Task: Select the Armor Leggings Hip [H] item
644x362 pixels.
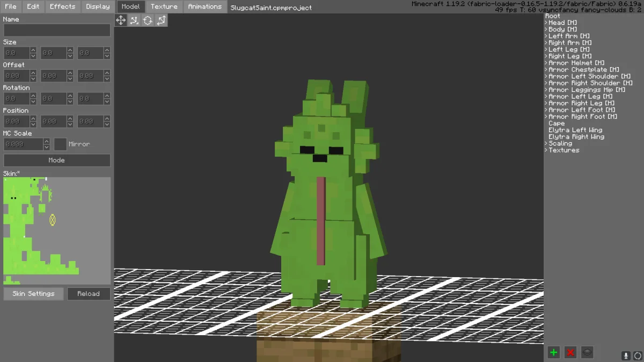Action: pos(587,90)
